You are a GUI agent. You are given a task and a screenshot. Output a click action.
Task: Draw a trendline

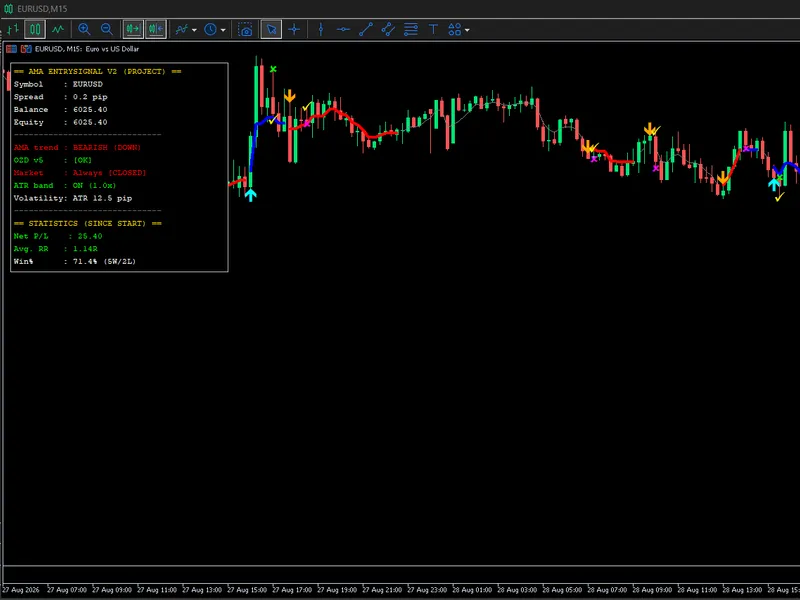[x=365, y=29]
